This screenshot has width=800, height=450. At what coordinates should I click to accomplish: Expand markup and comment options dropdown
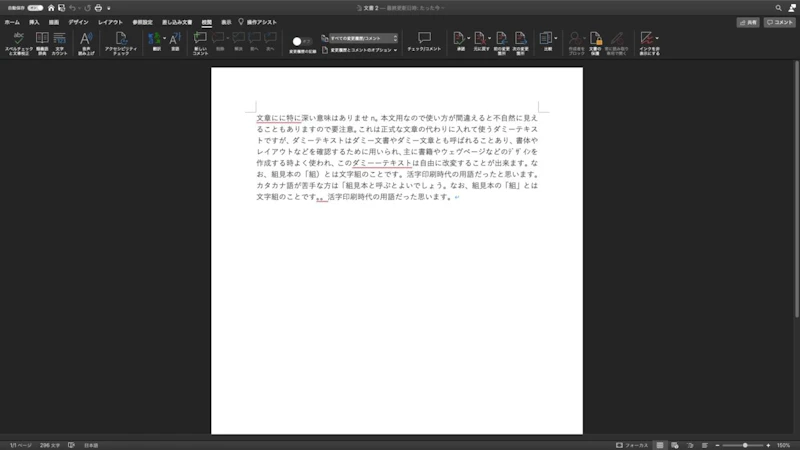(x=363, y=48)
